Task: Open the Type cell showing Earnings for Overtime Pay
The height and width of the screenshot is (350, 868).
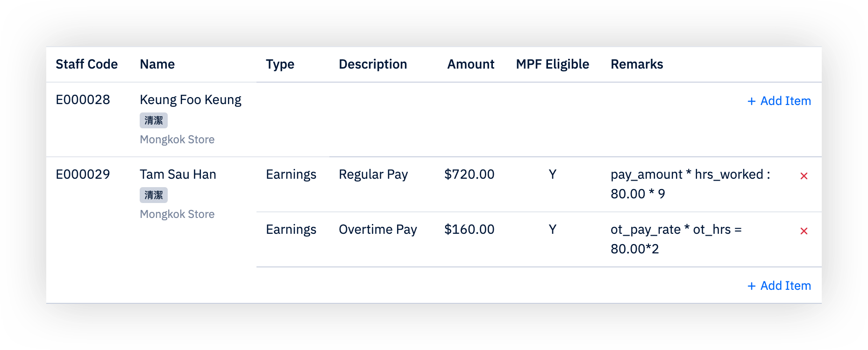Action: coord(291,229)
